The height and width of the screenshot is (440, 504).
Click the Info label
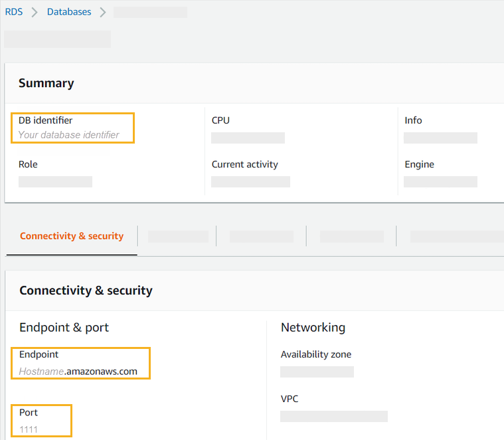[413, 120]
